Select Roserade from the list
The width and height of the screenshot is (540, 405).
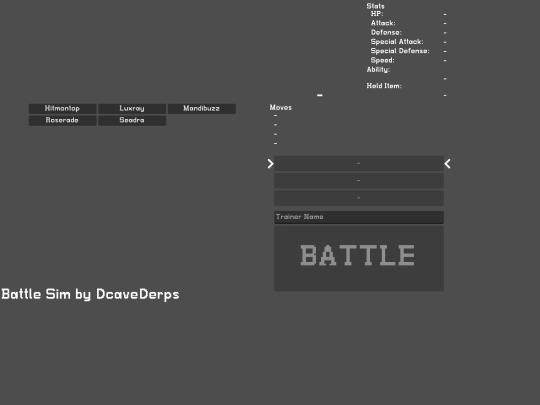(x=62, y=120)
